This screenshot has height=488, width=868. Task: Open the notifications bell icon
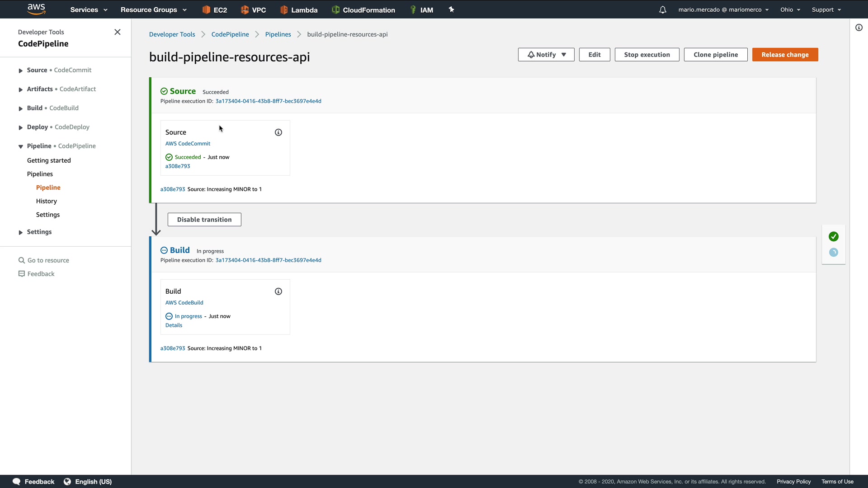click(x=663, y=9)
